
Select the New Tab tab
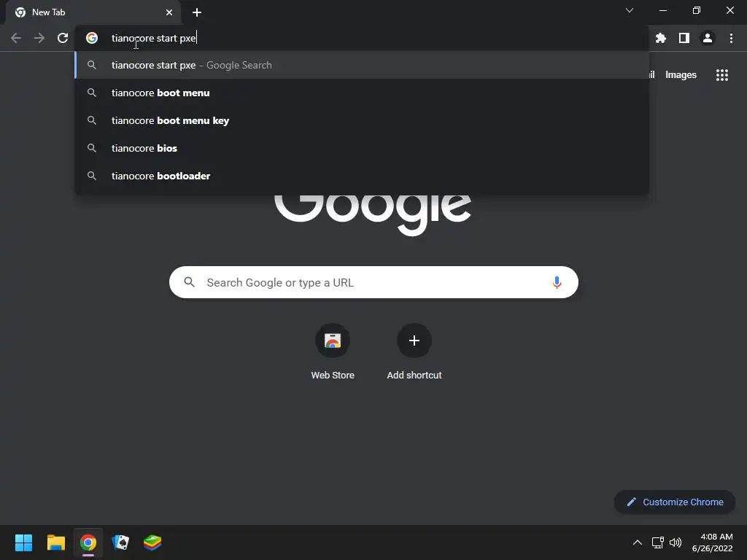[93, 12]
